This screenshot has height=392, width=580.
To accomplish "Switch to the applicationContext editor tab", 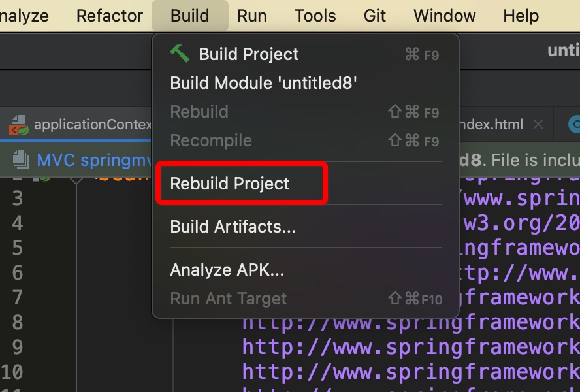I will pos(91,124).
